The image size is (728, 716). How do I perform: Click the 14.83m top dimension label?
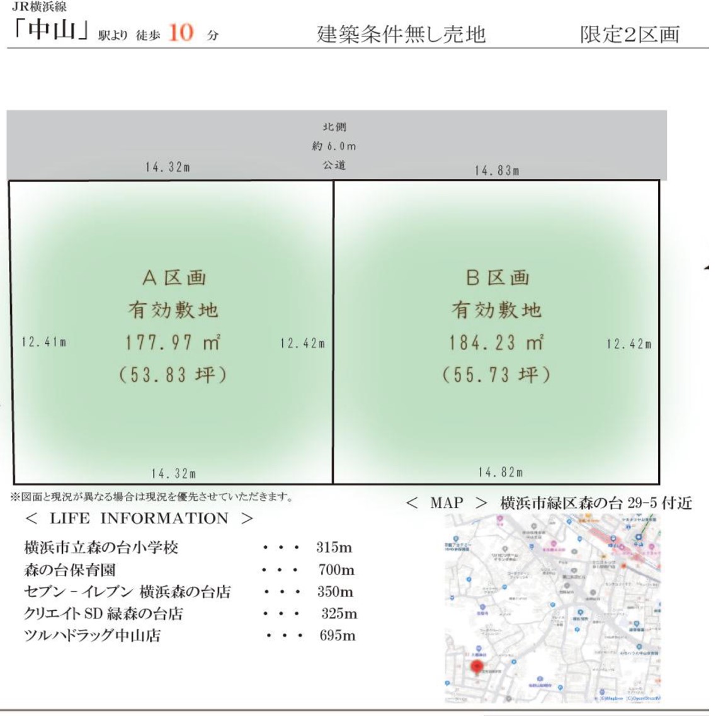pyautogui.click(x=497, y=171)
